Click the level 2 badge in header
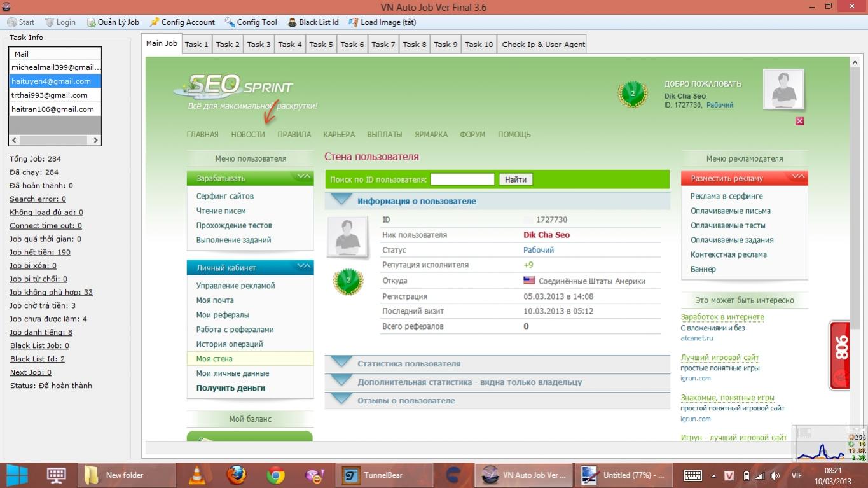868x488 pixels. (632, 94)
